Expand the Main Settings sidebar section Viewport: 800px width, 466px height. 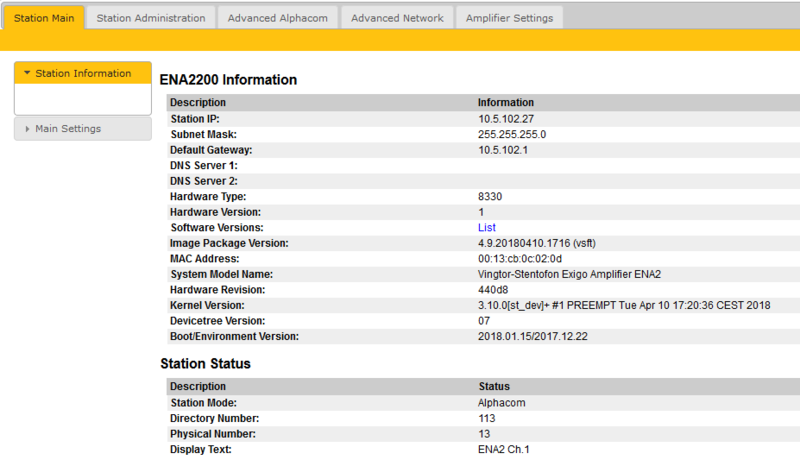click(67, 128)
